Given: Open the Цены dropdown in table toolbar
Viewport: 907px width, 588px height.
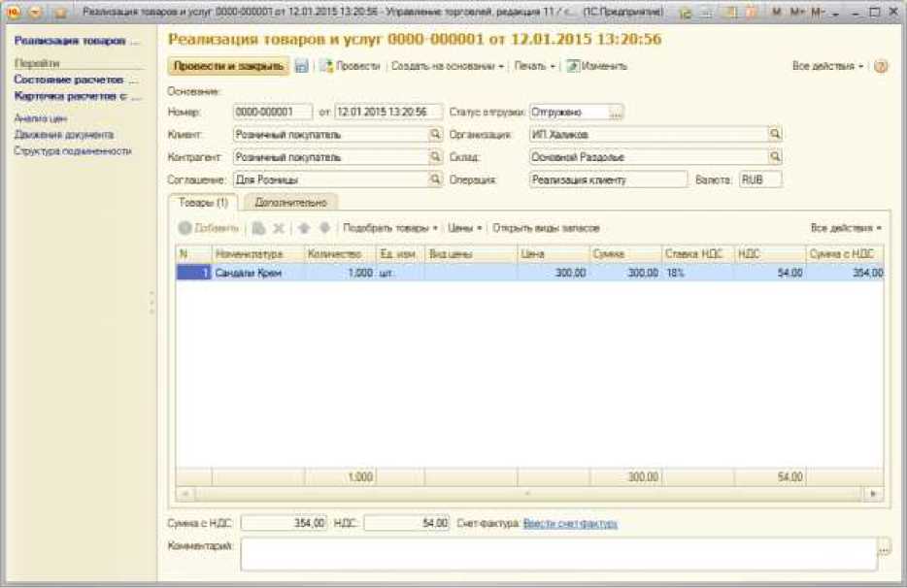Looking at the screenshot, I should (465, 228).
